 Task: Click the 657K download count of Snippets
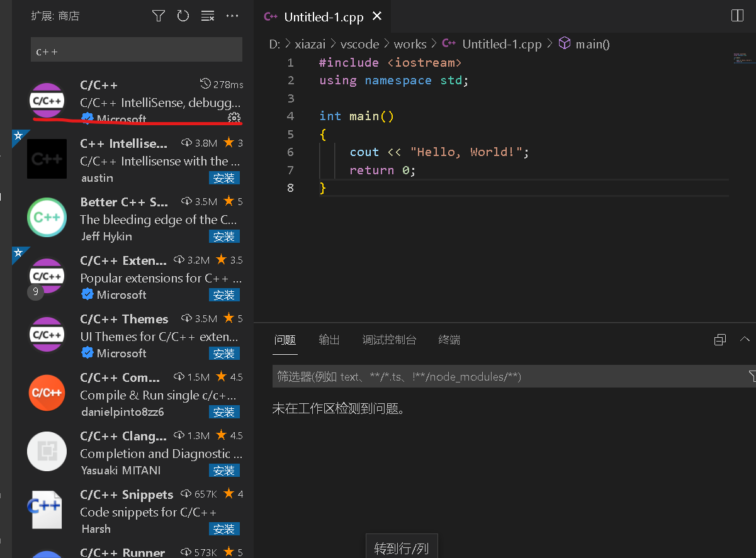click(199, 494)
